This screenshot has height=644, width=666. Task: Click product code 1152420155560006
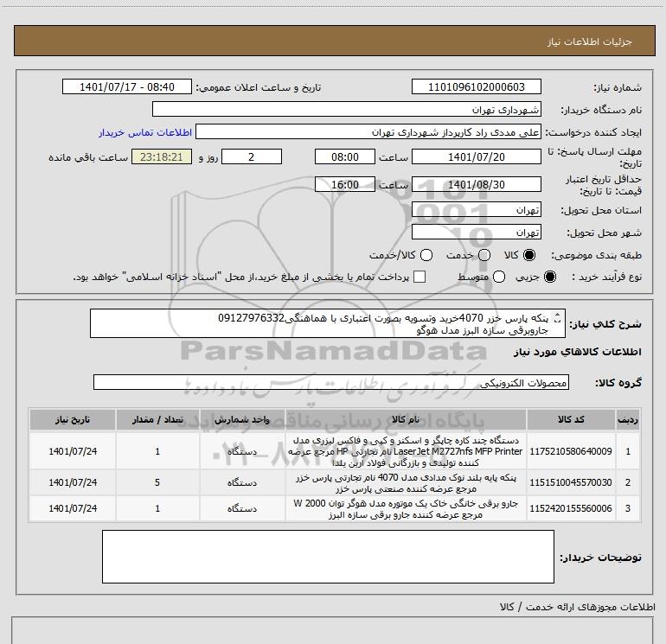tap(571, 508)
